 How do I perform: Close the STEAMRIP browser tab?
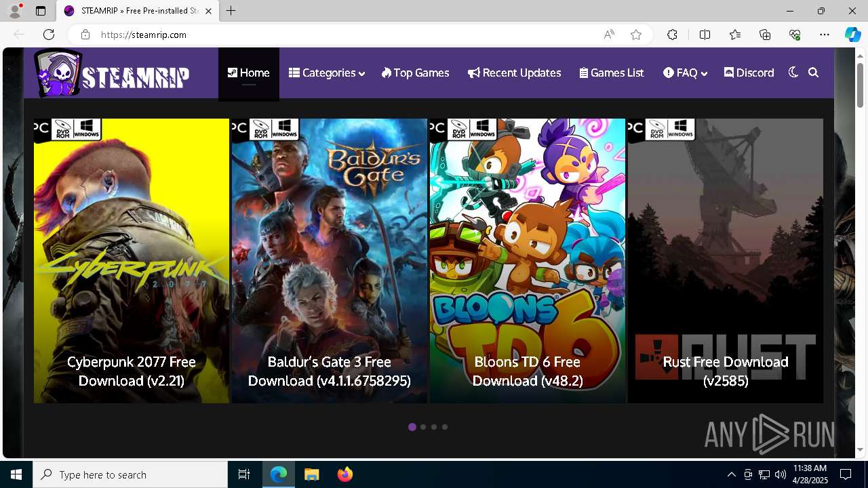coord(209,11)
